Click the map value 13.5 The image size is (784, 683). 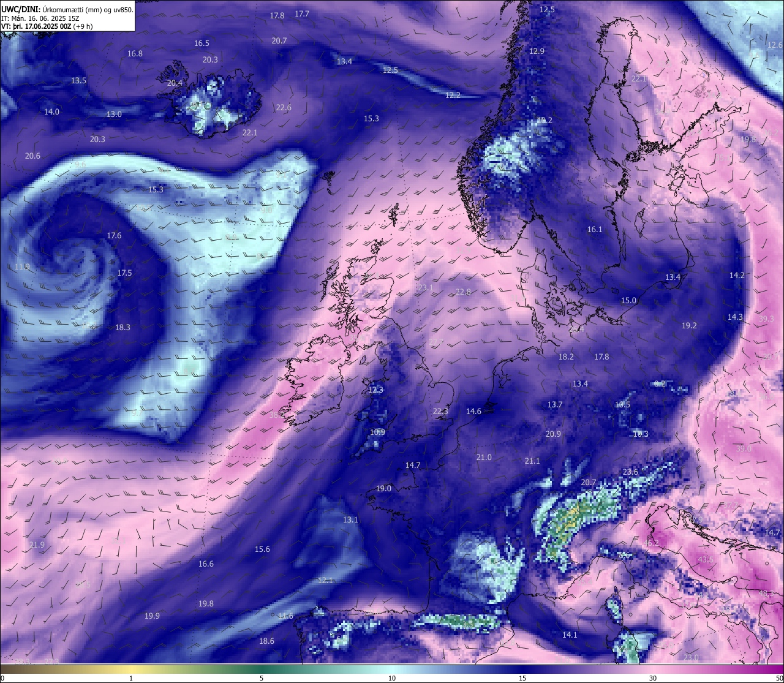point(78,80)
